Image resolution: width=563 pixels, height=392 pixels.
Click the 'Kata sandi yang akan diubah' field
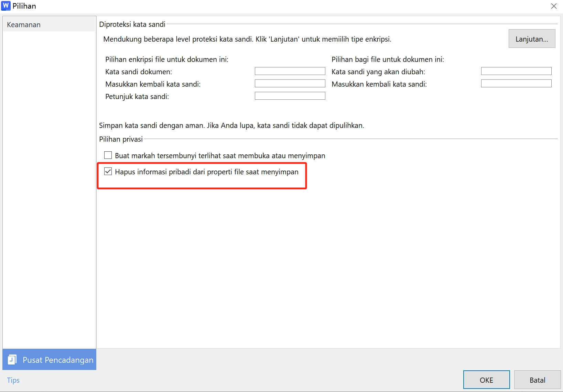pos(516,71)
